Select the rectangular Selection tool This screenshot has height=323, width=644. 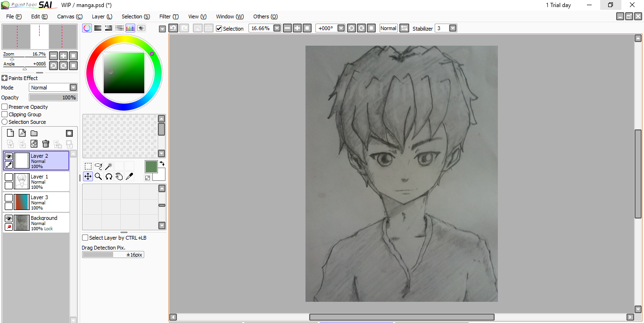pyautogui.click(x=88, y=166)
